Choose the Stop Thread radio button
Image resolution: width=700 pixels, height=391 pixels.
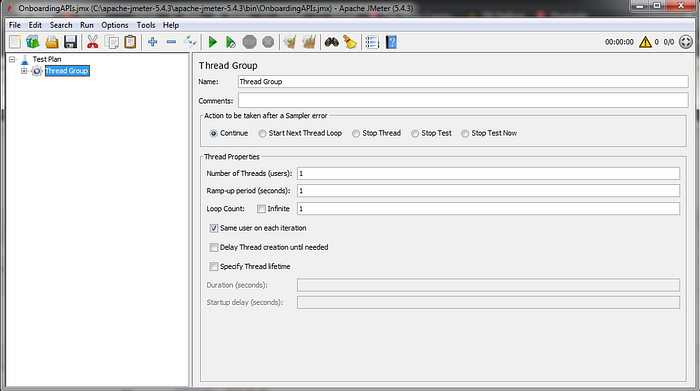(x=356, y=133)
